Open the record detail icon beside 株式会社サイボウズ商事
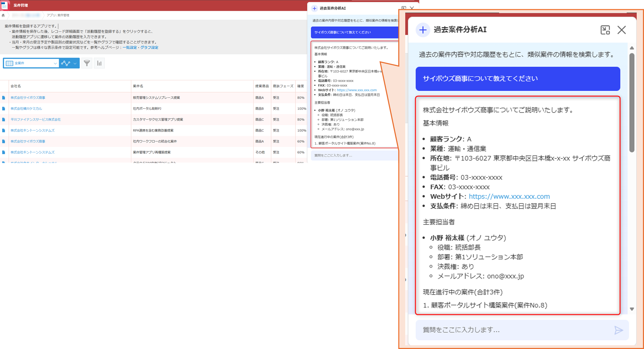This screenshot has width=644, height=349. 4,98
